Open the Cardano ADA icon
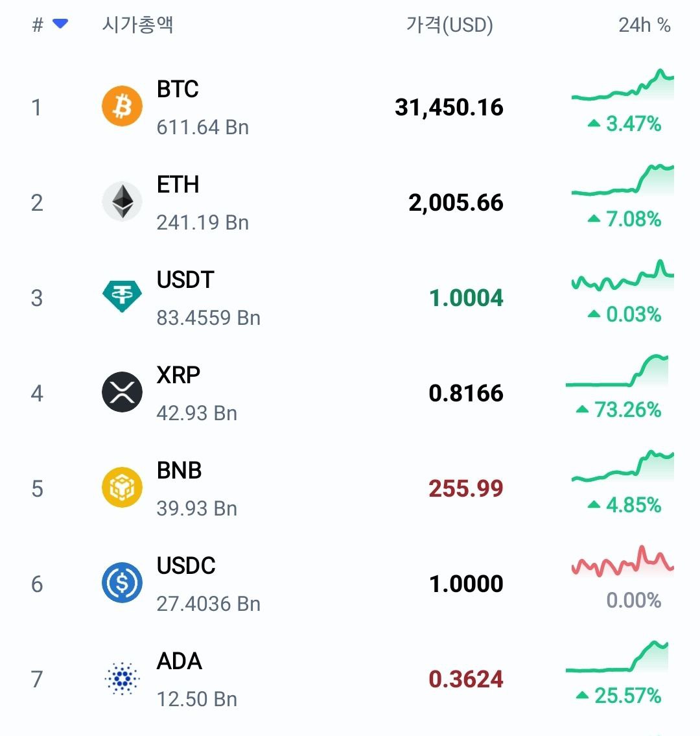Viewport: 700px width, 736px height. (122, 678)
